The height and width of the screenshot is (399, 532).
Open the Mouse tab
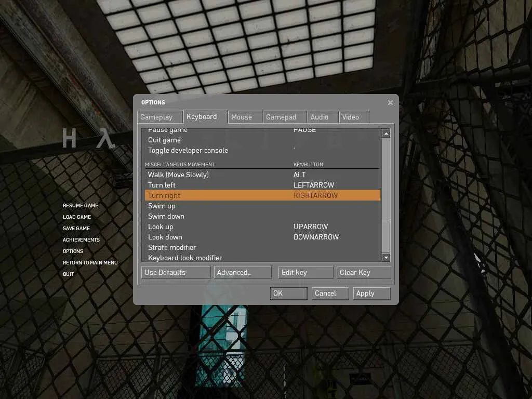(x=245, y=117)
